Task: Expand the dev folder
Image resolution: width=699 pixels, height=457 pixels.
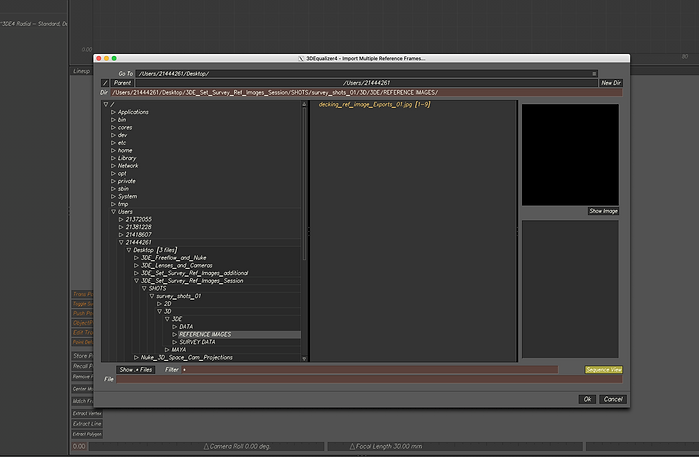Action: coord(113,135)
